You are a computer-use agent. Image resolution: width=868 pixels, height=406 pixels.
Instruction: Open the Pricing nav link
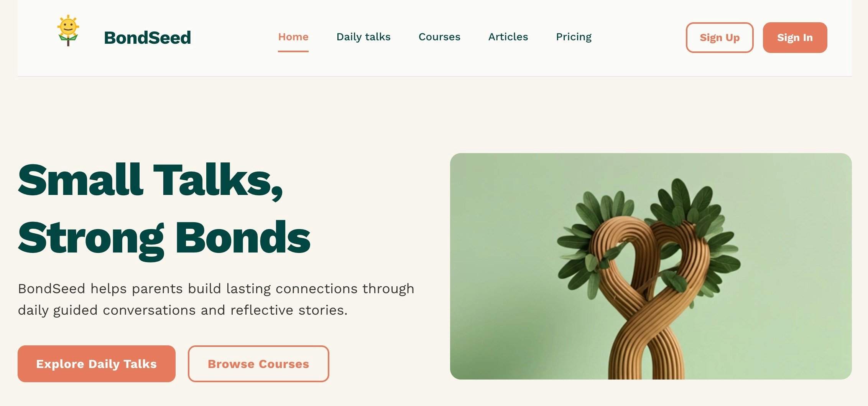coord(574,37)
